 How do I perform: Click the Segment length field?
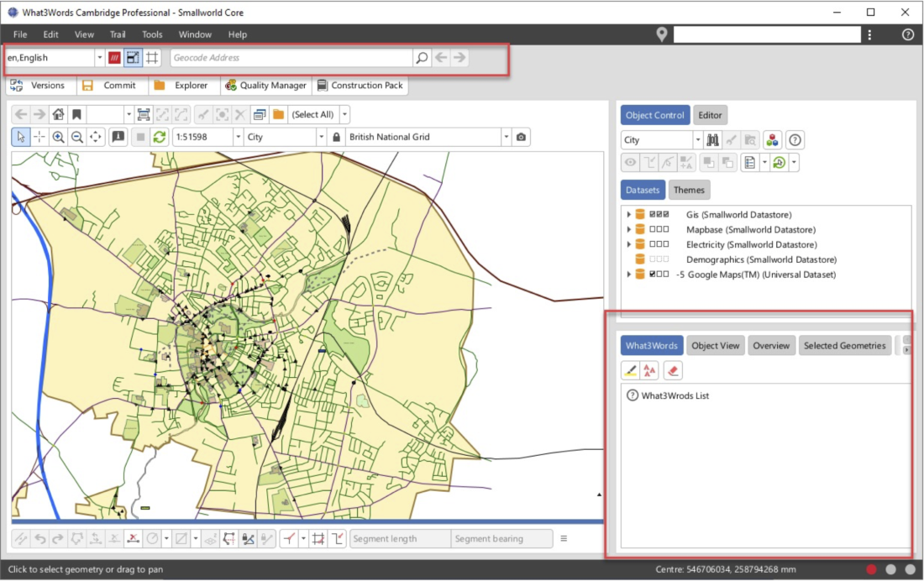click(400, 538)
